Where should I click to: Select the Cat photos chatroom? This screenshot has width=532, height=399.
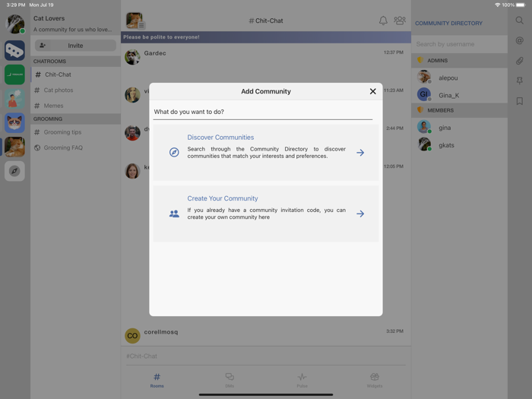(59, 90)
